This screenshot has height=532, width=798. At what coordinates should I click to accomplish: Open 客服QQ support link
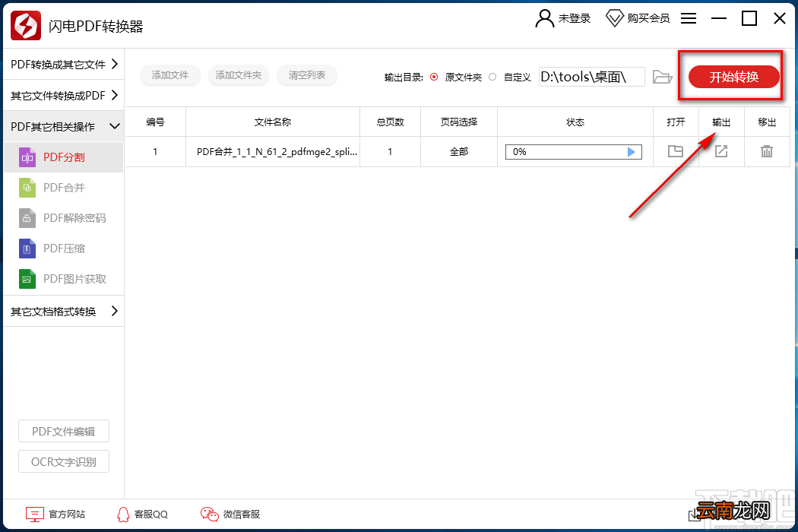click(142, 515)
